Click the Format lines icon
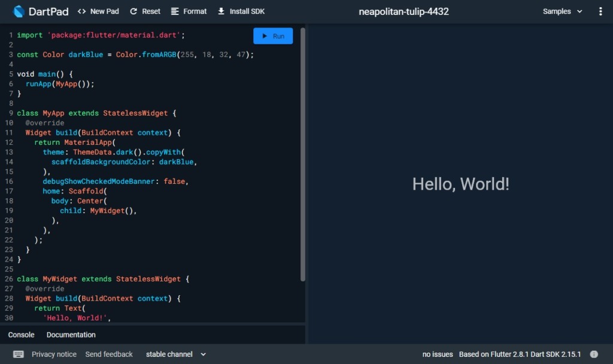The image size is (613, 364). pos(175,11)
